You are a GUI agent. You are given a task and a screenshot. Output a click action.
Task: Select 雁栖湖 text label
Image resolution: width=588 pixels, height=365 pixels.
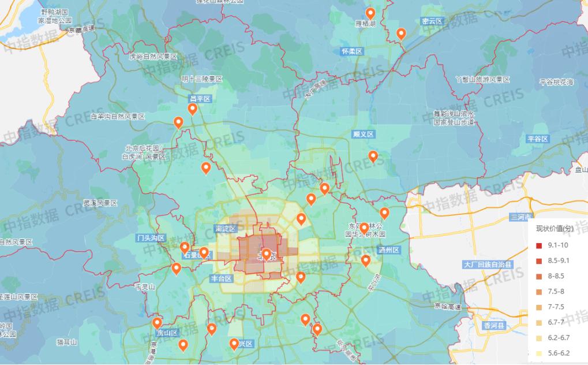pos(365,24)
